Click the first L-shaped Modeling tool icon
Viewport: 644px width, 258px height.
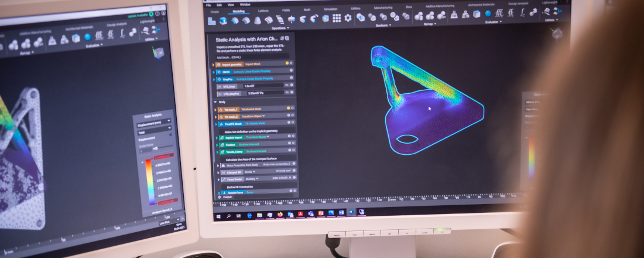point(211,21)
